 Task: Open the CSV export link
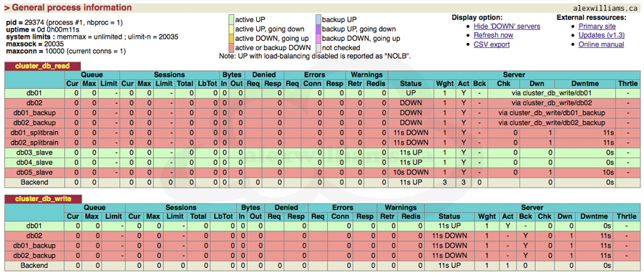click(492, 44)
